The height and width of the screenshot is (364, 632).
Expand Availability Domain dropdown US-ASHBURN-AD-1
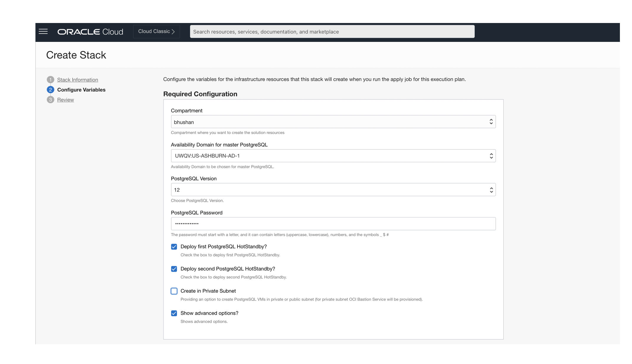328,156
